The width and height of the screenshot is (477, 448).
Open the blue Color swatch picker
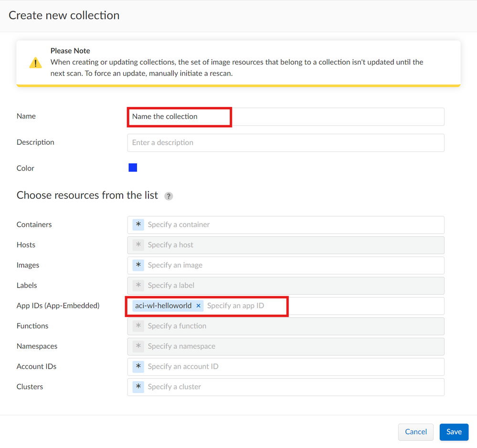click(133, 168)
